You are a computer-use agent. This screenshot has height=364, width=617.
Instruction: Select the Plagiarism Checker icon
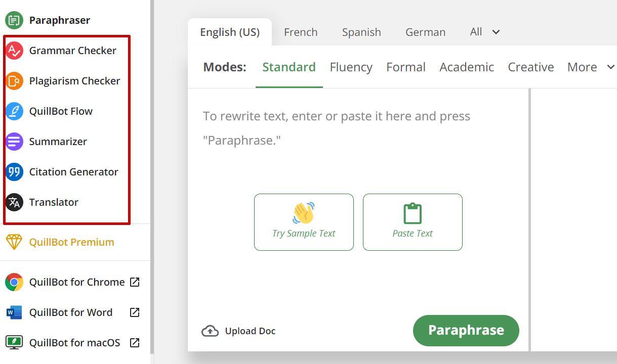pyautogui.click(x=14, y=81)
